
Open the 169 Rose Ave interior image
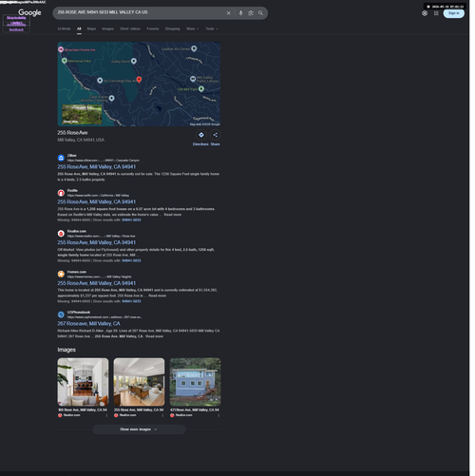click(x=83, y=382)
